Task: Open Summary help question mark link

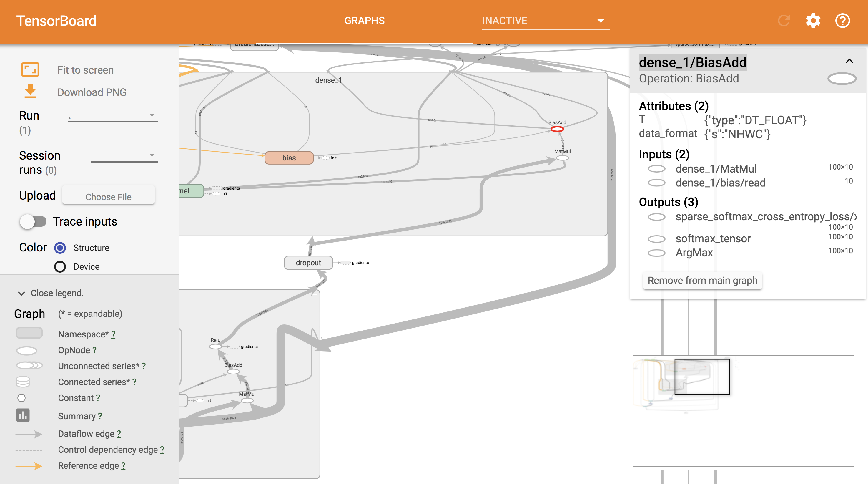Action: 100,416
